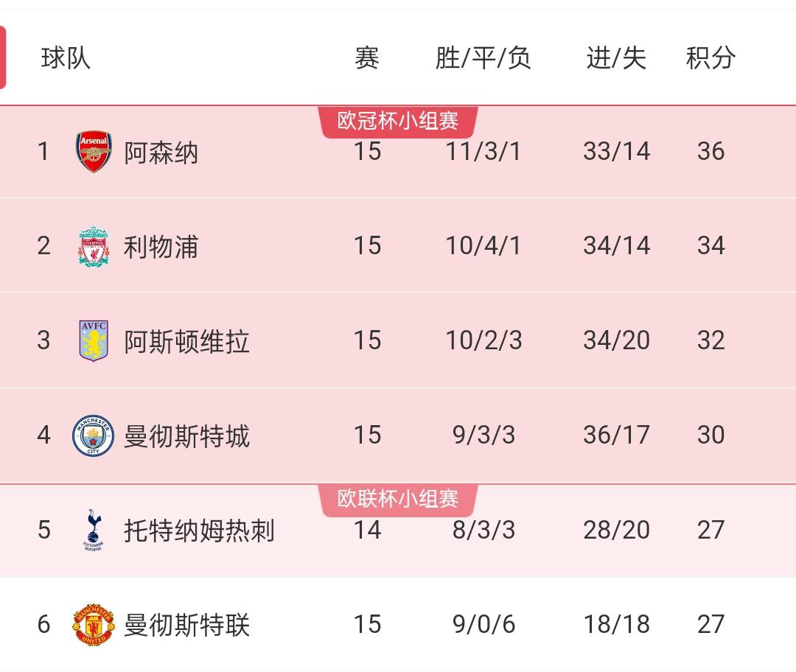The height and width of the screenshot is (672, 796).
Task: Click the Manchester United crest icon
Action: coord(94,624)
